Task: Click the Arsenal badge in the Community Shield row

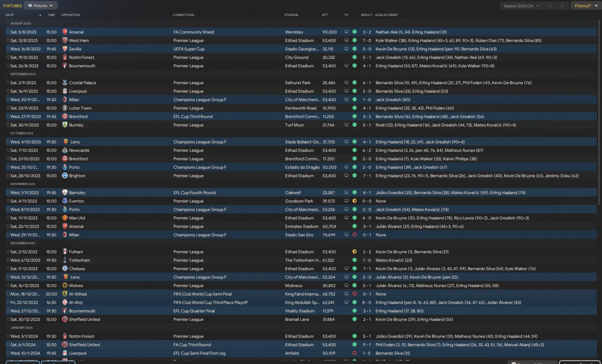Action: pyautogui.click(x=65, y=32)
